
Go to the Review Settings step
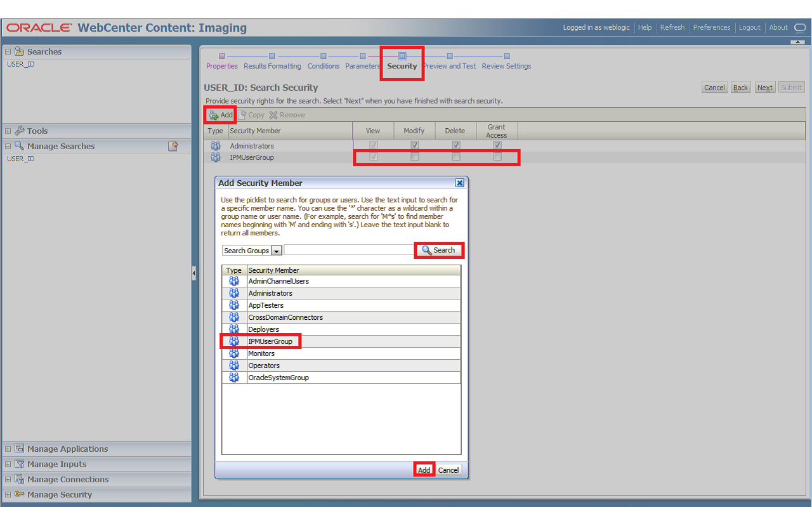click(507, 66)
